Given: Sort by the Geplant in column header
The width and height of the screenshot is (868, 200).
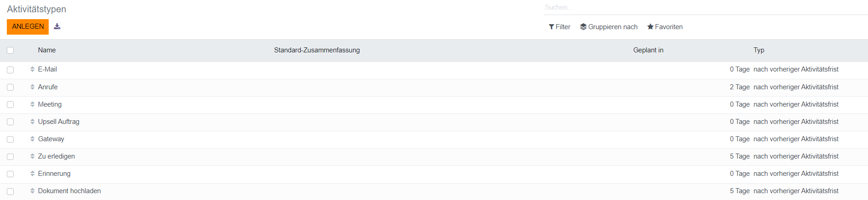Looking at the screenshot, I should 648,50.
